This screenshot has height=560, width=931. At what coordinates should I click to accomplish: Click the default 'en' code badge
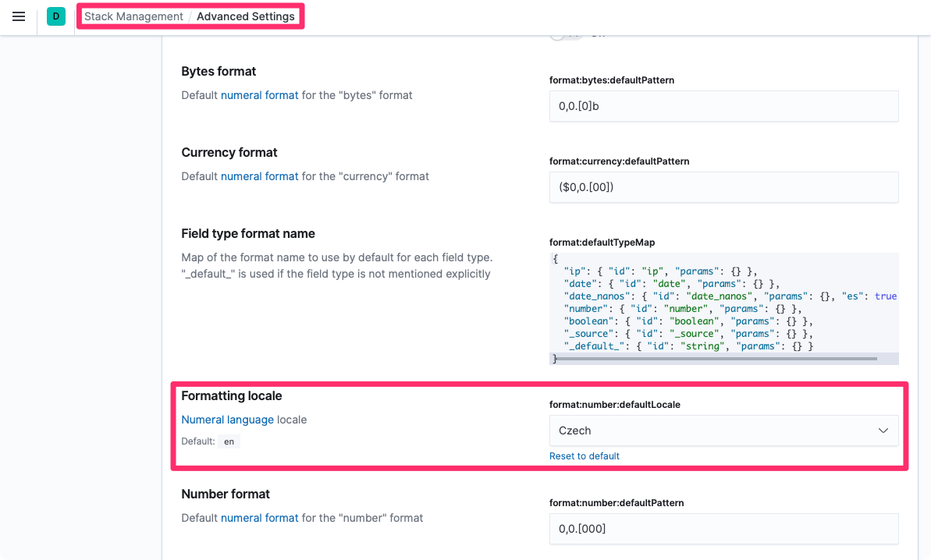(229, 441)
